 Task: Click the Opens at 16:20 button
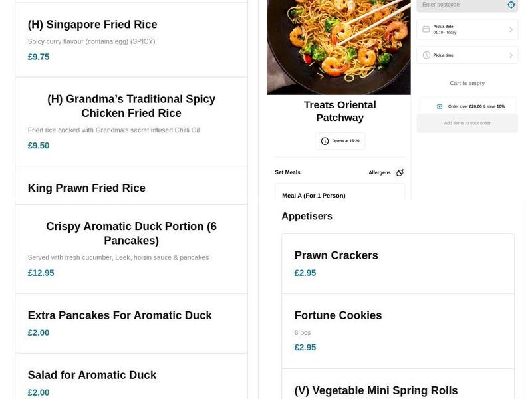(x=340, y=141)
